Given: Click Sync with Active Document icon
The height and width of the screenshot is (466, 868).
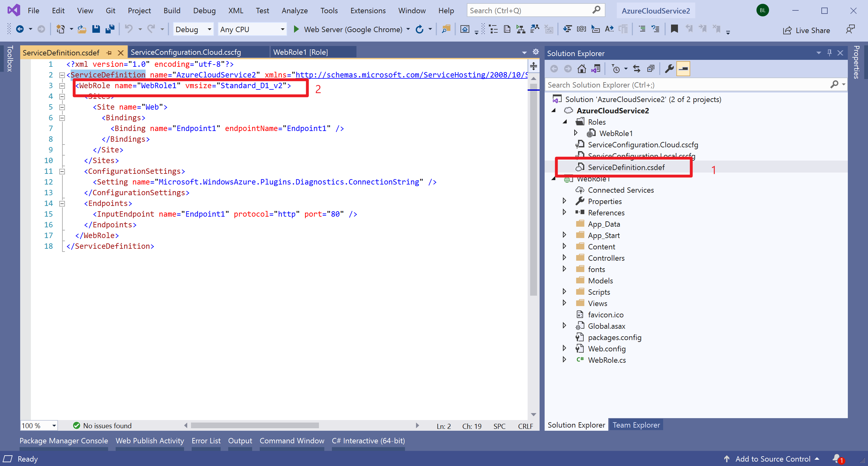Looking at the screenshot, I should pos(637,69).
